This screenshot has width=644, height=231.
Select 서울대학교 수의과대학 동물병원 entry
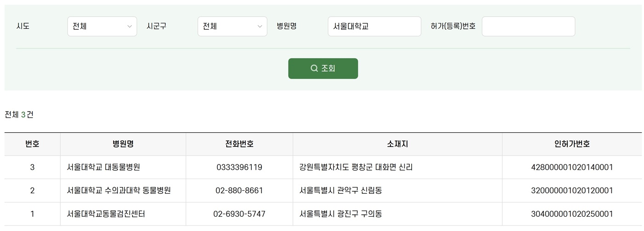119,190
